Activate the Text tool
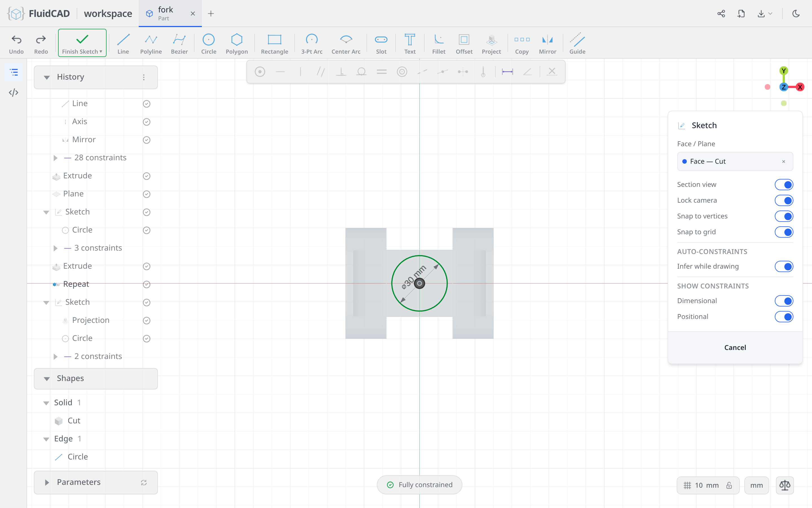 (x=410, y=43)
